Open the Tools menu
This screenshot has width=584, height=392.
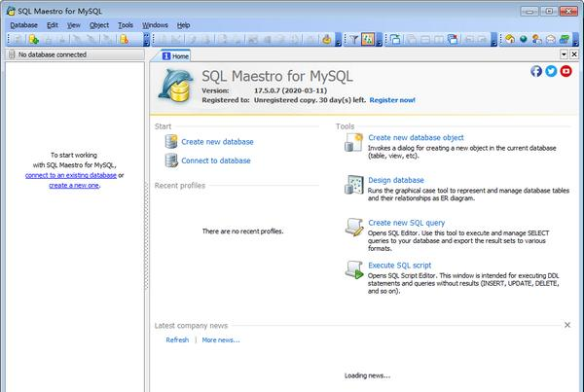[126, 25]
